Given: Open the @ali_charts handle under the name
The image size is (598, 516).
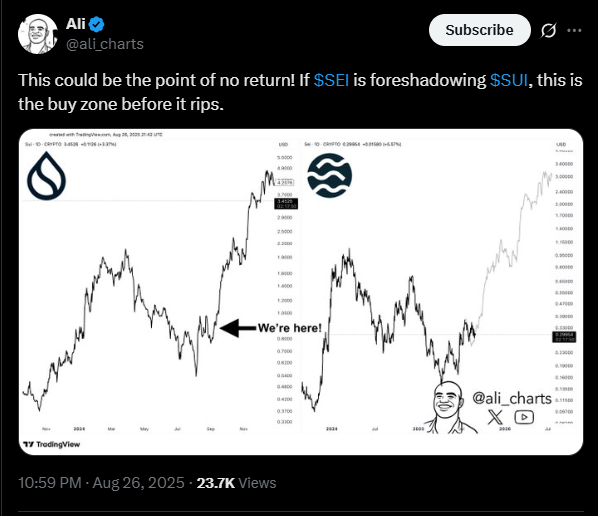Looking at the screenshot, I should (x=105, y=44).
